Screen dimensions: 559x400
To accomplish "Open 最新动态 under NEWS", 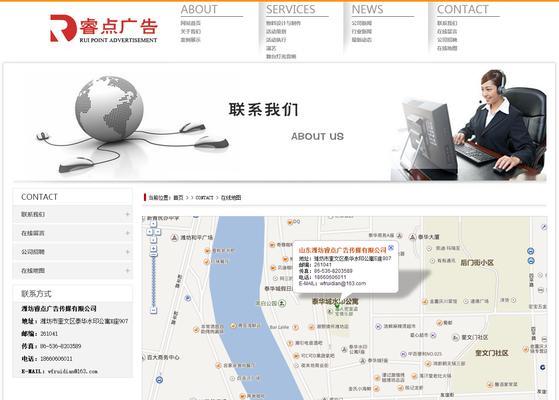I will [362, 40].
